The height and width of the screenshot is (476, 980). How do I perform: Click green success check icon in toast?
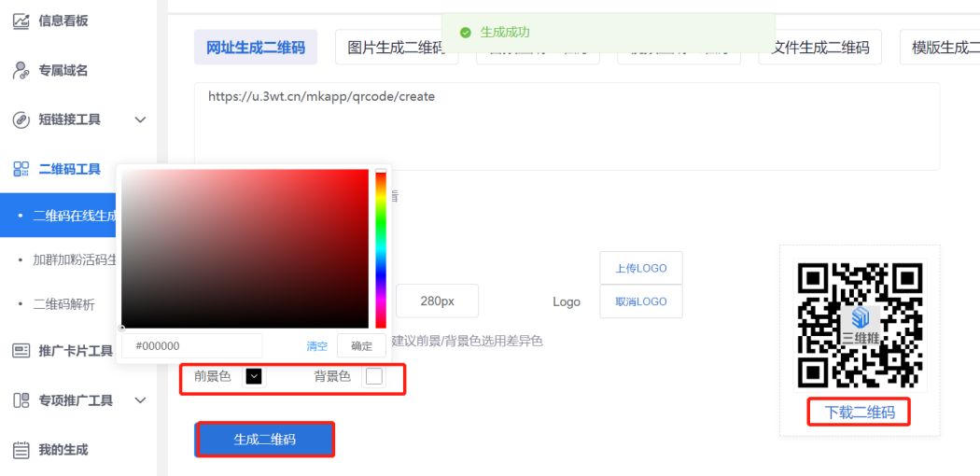[465, 33]
